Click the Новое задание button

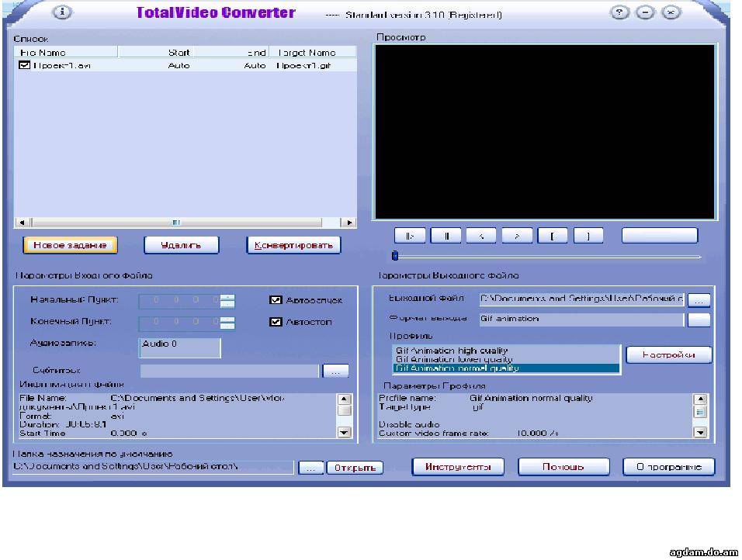click(70, 245)
